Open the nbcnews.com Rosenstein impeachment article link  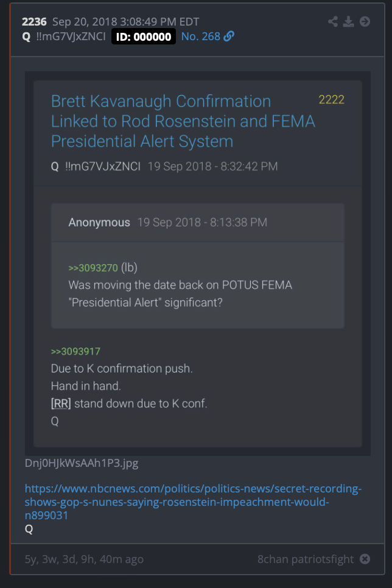pyautogui.click(x=193, y=502)
